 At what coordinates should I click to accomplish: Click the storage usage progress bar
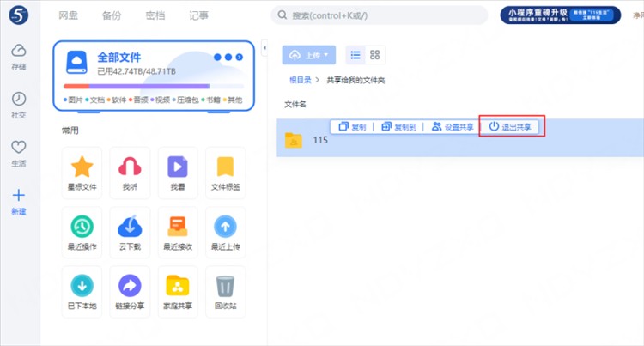(154, 86)
